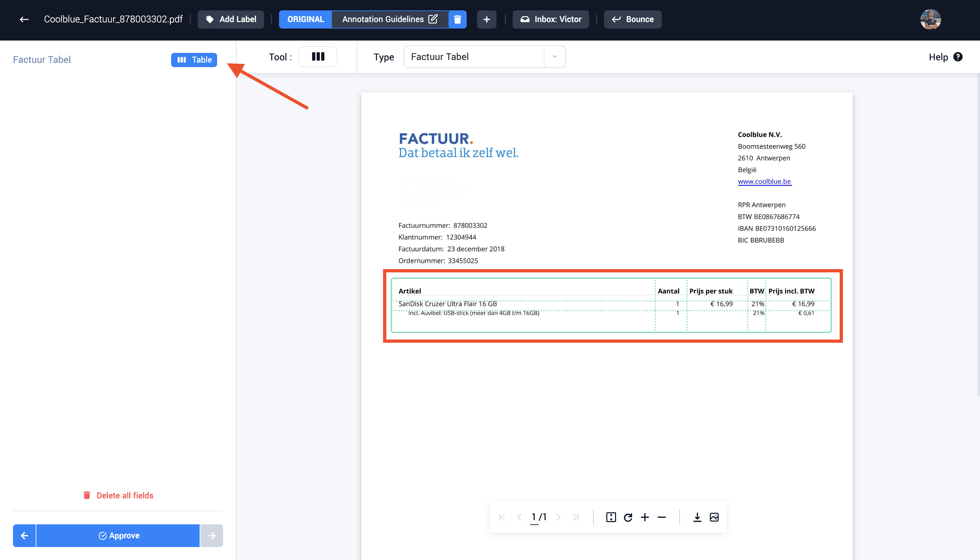This screenshot has height=560, width=980.
Task: Go to next page chevron
Action: (x=559, y=517)
